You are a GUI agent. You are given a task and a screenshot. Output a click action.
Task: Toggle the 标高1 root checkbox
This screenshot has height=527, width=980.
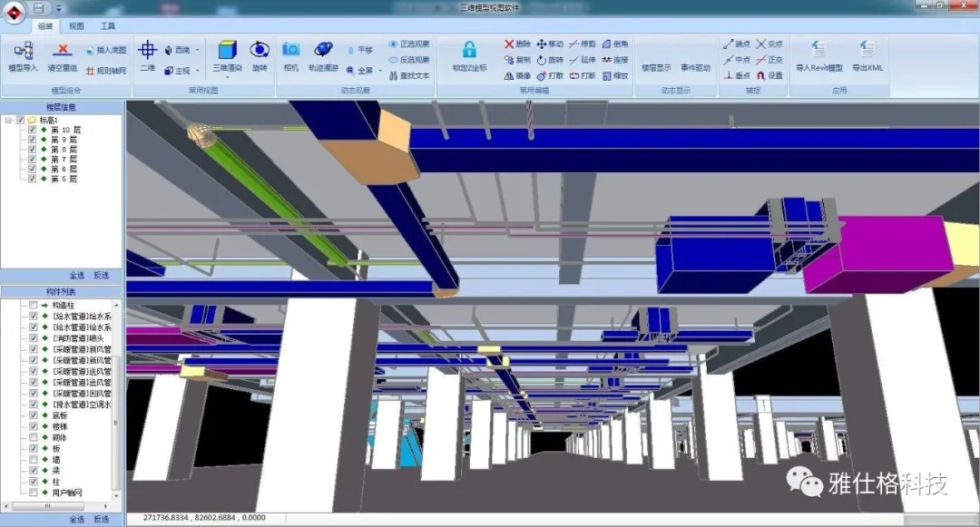coord(21,120)
